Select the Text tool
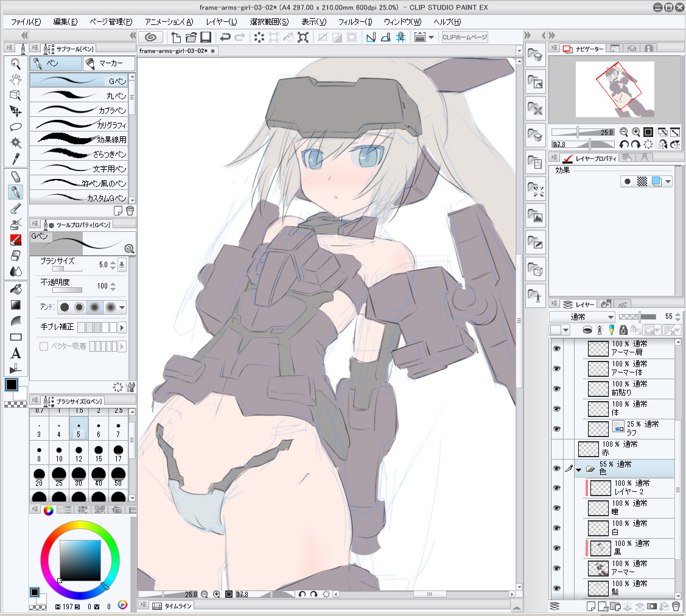686x616 pixels. 16,352
